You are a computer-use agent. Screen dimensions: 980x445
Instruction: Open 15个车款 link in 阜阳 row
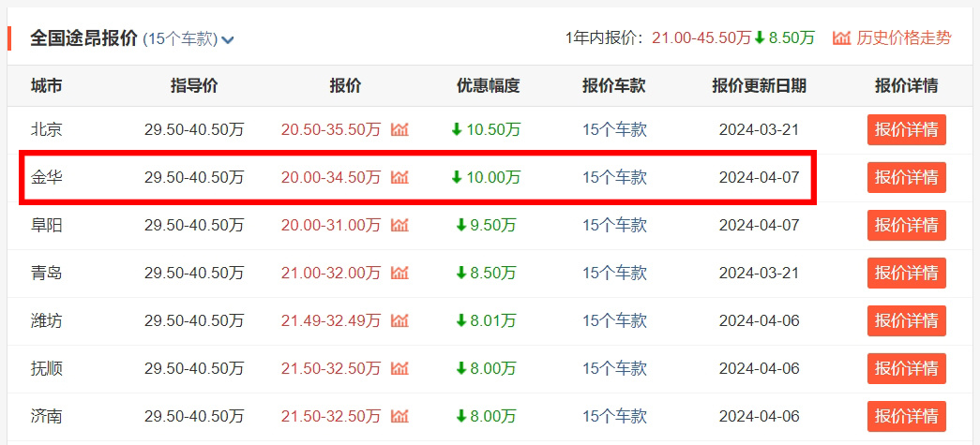(x=614, y=225)
